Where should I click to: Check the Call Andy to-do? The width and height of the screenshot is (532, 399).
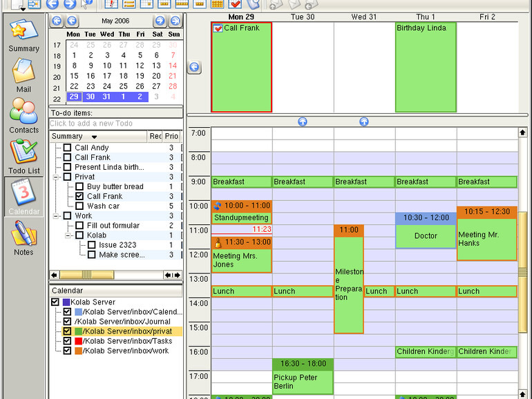pyautogui.click(x=67, y=148)
